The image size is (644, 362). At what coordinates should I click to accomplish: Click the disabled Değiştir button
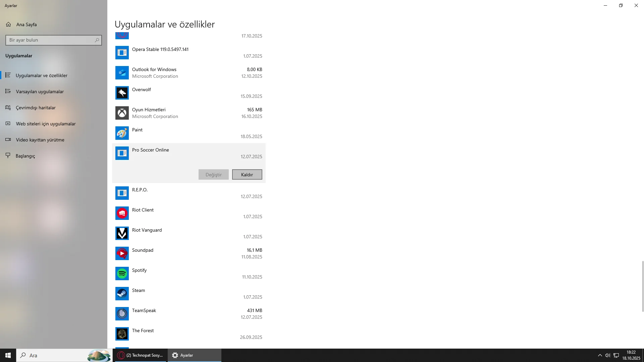[x=213, y=175]
